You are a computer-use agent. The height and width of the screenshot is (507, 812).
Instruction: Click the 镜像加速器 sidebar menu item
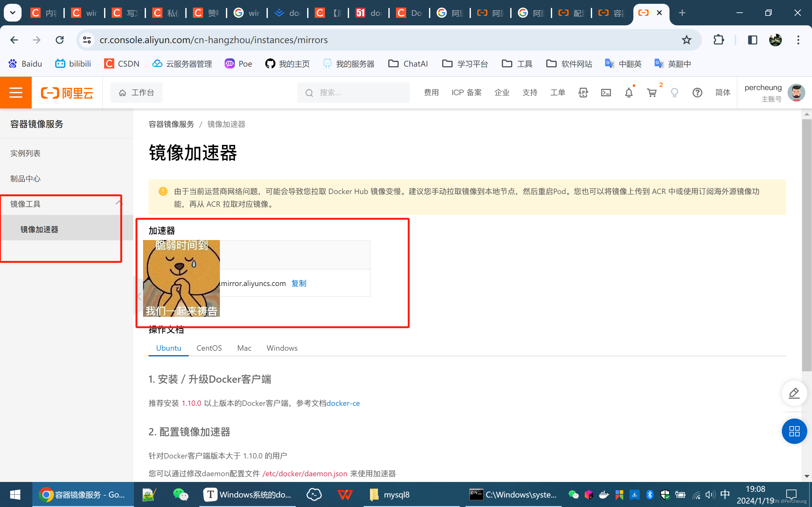click(x=40, y=229)
